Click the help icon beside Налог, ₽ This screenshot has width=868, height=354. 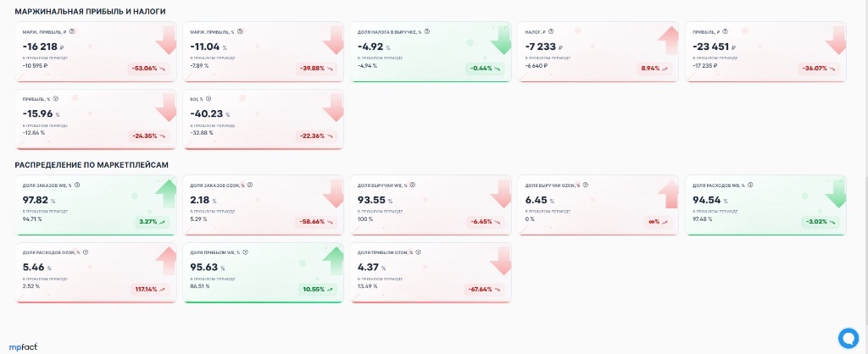pyautogui.click(x=551, y=31)
